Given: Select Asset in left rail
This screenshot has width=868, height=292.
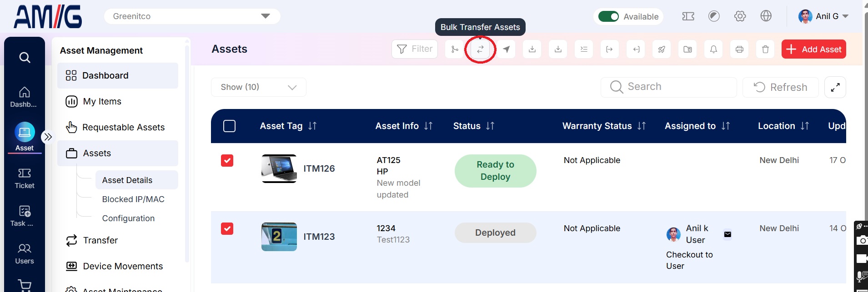Looking at the screenshot, I should (25, 137).
